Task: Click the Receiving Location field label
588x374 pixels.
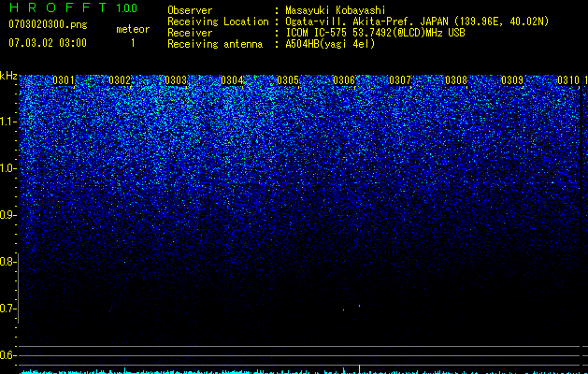Action: [x=218, y=22]
